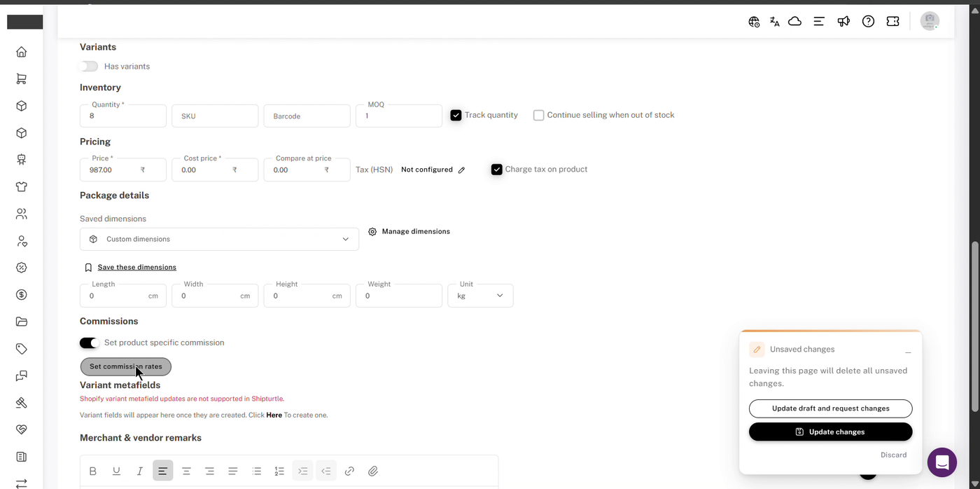Open the gavel icon in the sidebar
The image size is (980, 489).
point(22,403)
